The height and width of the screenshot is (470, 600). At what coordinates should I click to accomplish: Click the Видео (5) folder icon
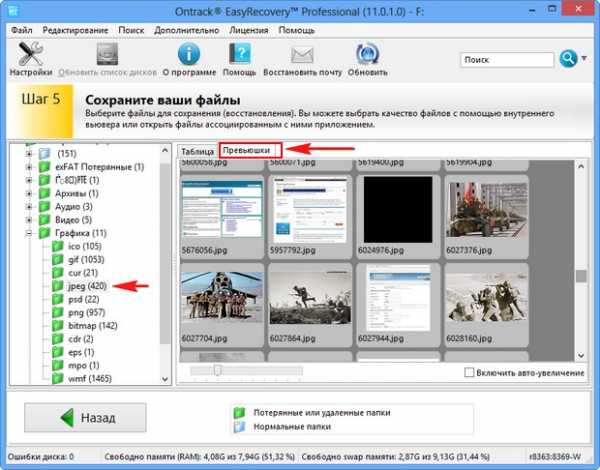point(45,220)
